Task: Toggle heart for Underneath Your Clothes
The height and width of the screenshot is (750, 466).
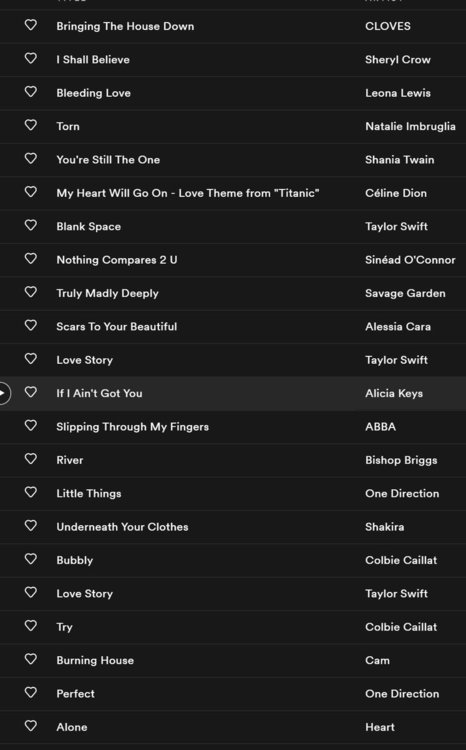Action: 31,526
